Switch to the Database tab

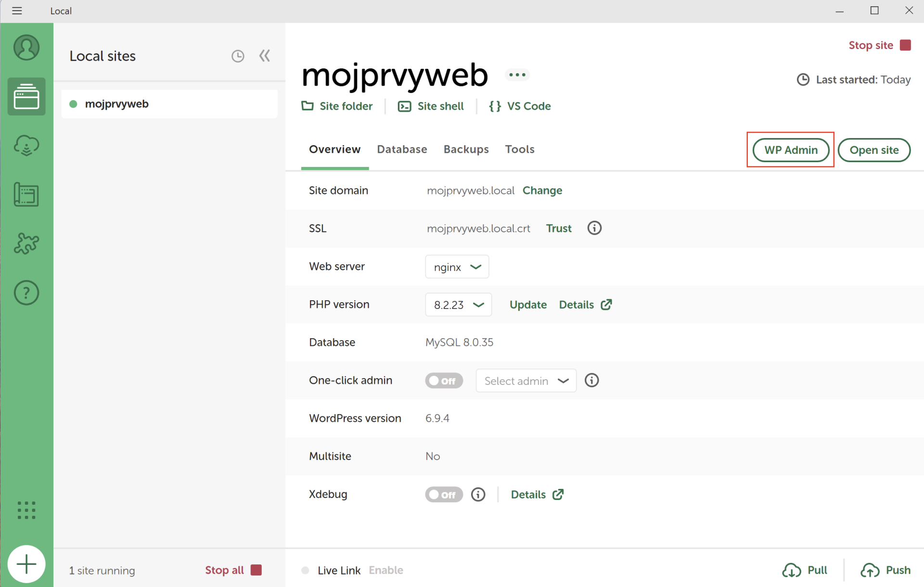pos(402,150)
